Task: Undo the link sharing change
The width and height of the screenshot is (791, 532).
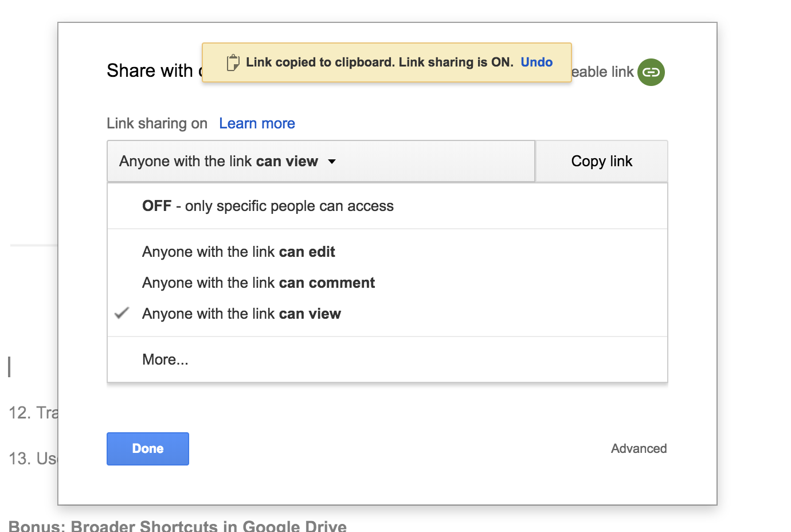Action: coord(537,62)
